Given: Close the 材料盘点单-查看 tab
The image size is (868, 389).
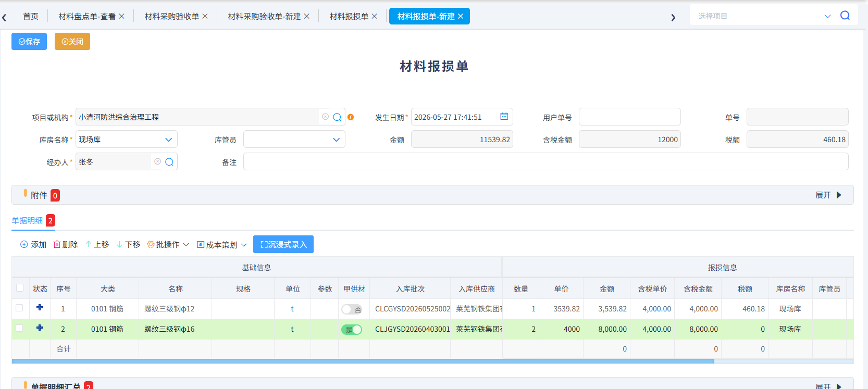Looking at the screenshot, I should 121,16.
